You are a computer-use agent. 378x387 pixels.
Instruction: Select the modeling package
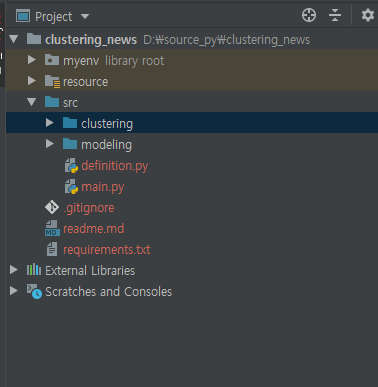(192, 144)
